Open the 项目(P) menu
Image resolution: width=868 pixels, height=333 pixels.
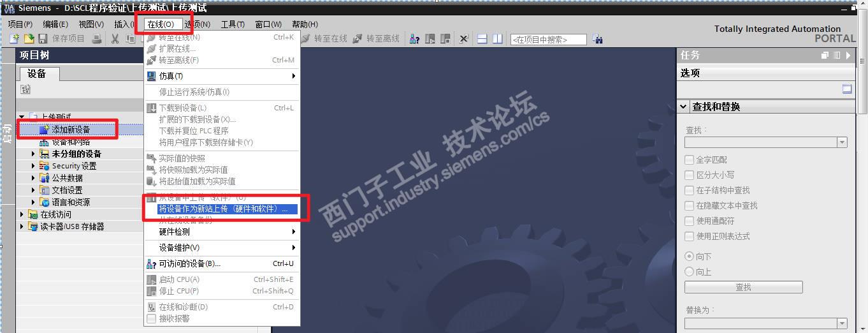20,24
